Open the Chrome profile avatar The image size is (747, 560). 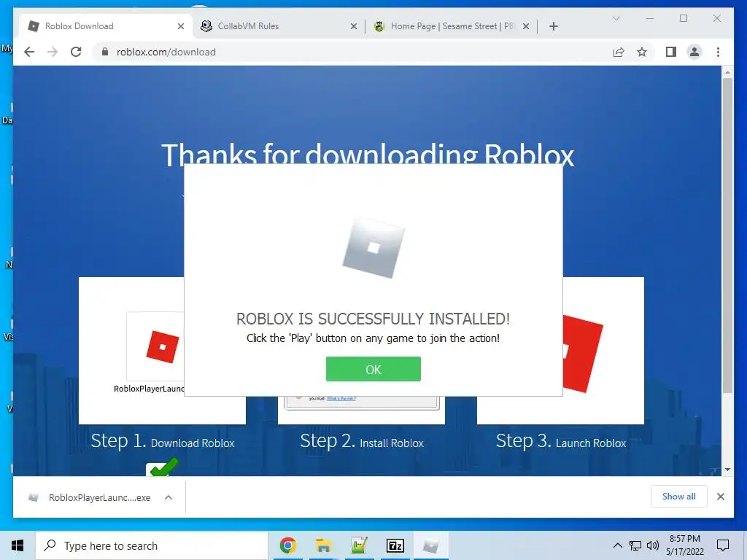click(694, 52)
